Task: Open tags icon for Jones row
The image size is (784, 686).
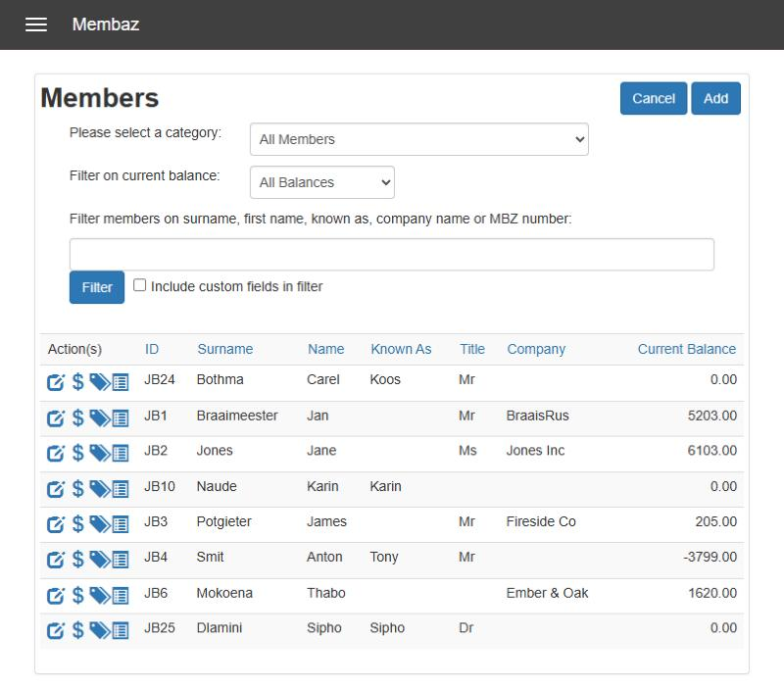Action: click(100, 453)
